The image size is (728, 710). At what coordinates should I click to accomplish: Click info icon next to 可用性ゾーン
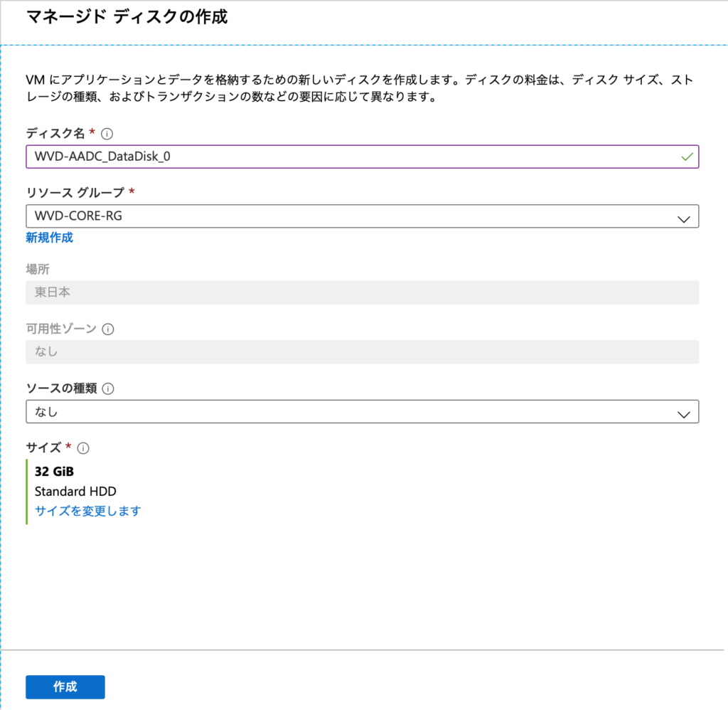[x=108, y=329]
